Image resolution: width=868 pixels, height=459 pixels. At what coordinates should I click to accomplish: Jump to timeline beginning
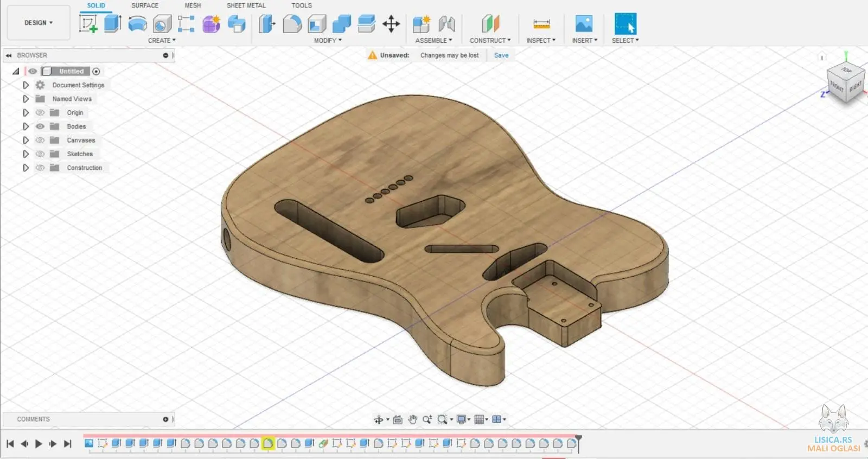(x=10, y=444)
